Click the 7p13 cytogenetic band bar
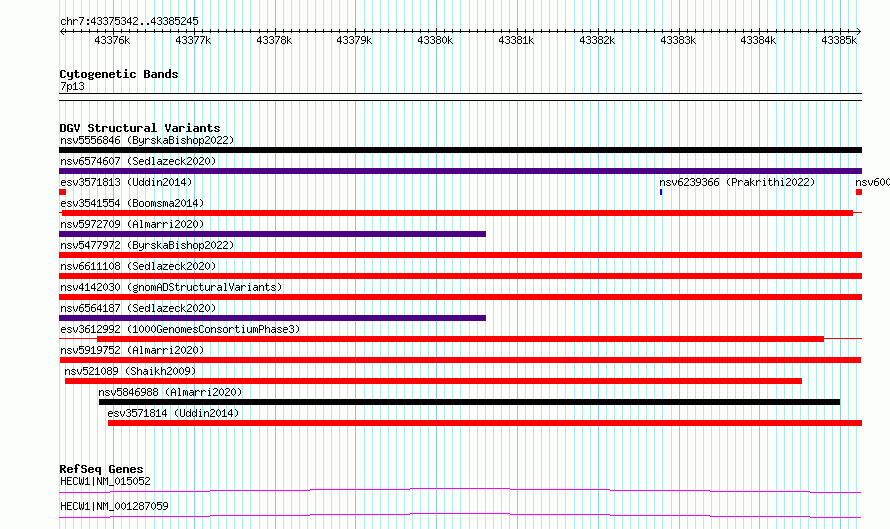Image resolution: width=890 pixels, height=529 pixels. 460,97
